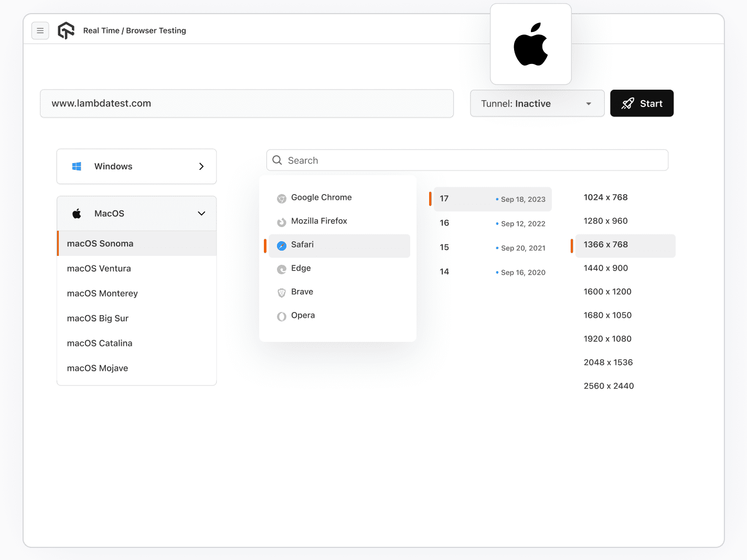Select the Opera browser icon
Screen dimensions: 747x560
(x=282, y=316)
